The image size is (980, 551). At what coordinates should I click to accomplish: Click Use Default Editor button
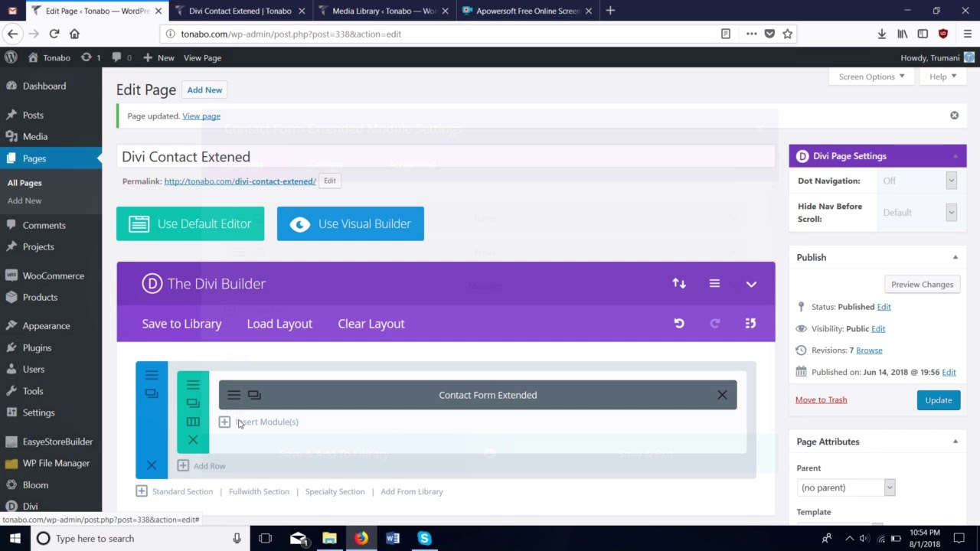(190, 223)
